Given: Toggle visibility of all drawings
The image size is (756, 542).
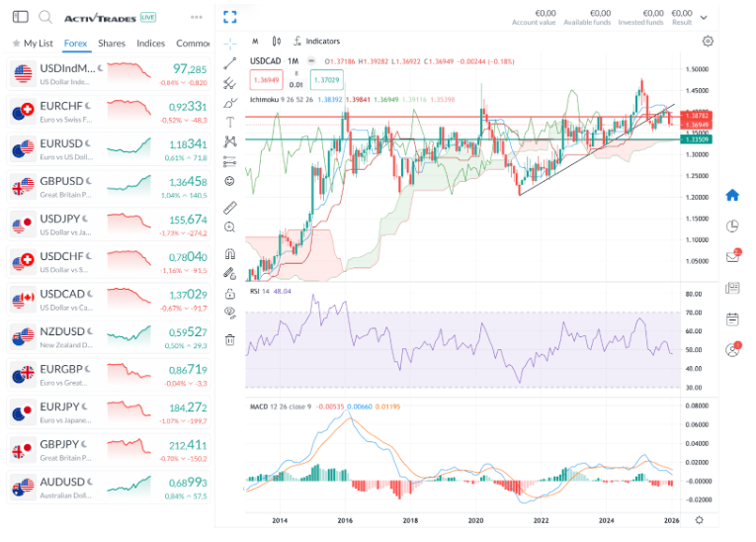Looking at the screenshot, I should coord(230,314).
